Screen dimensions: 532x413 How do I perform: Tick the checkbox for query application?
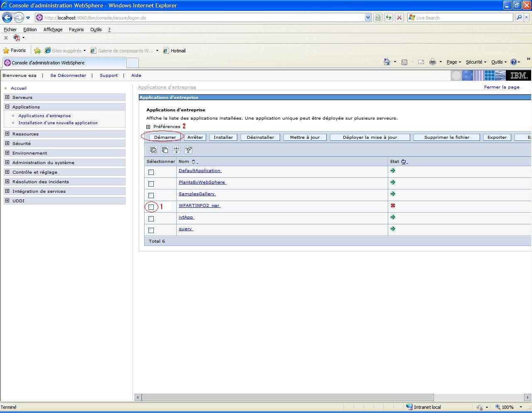[x=151, y=230]
